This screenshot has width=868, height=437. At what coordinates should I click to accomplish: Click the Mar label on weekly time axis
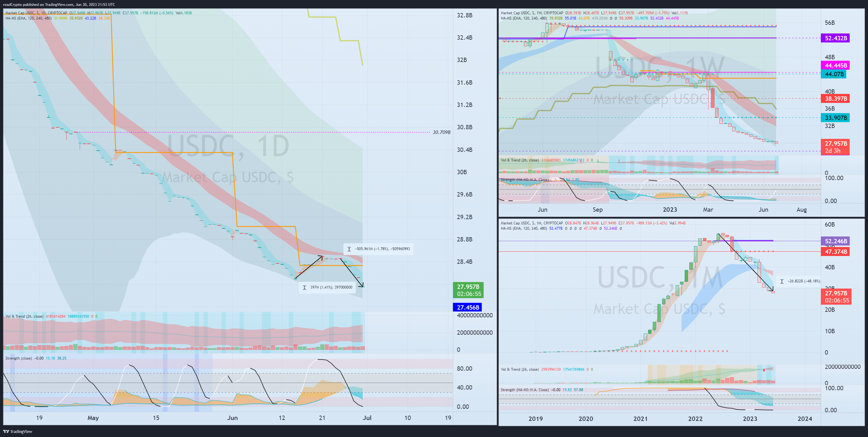[x=708, y=210]
